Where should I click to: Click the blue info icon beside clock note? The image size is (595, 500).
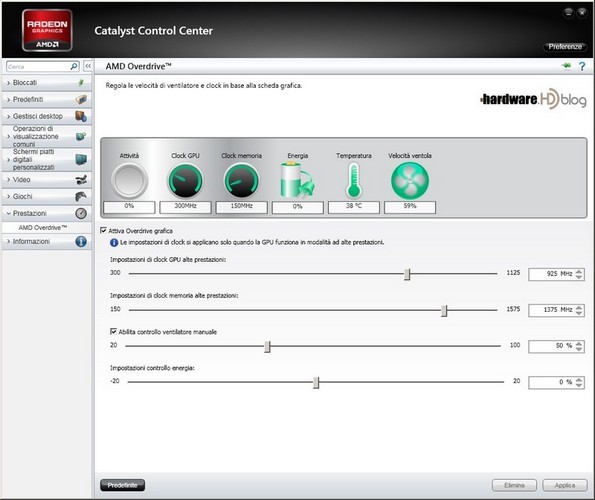(114, 242)
